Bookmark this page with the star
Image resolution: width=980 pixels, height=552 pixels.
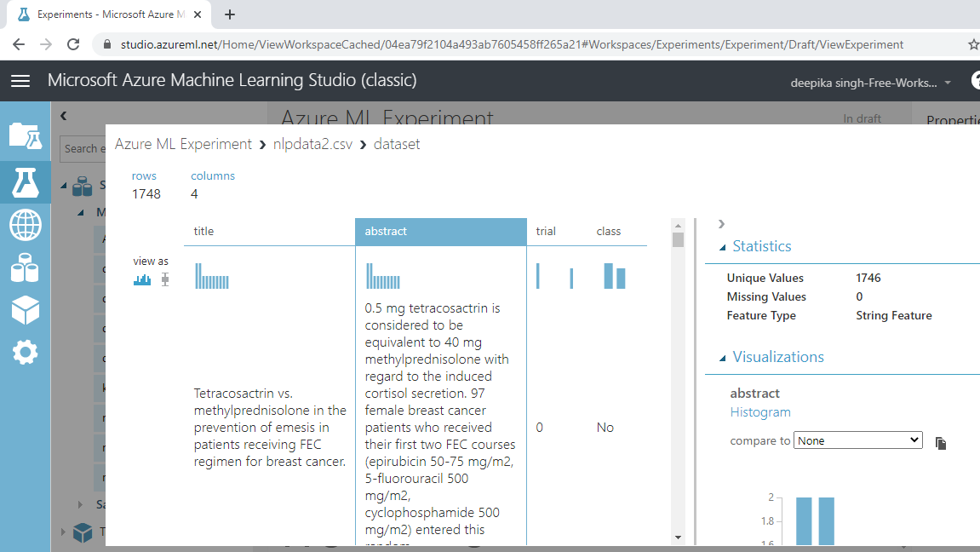click(x=973, y=44)
